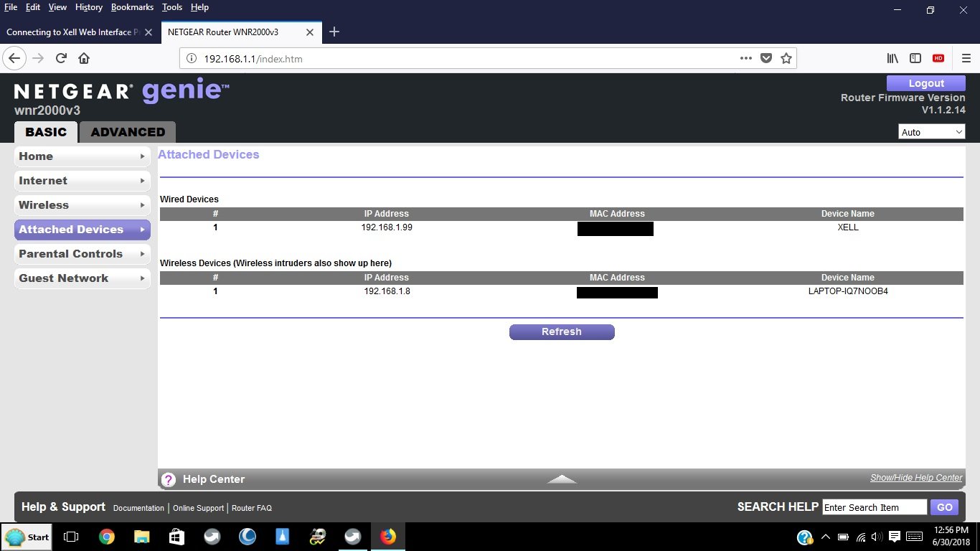Select the XELL device name cell
The image size is (980, 551).
click(848, 227)
